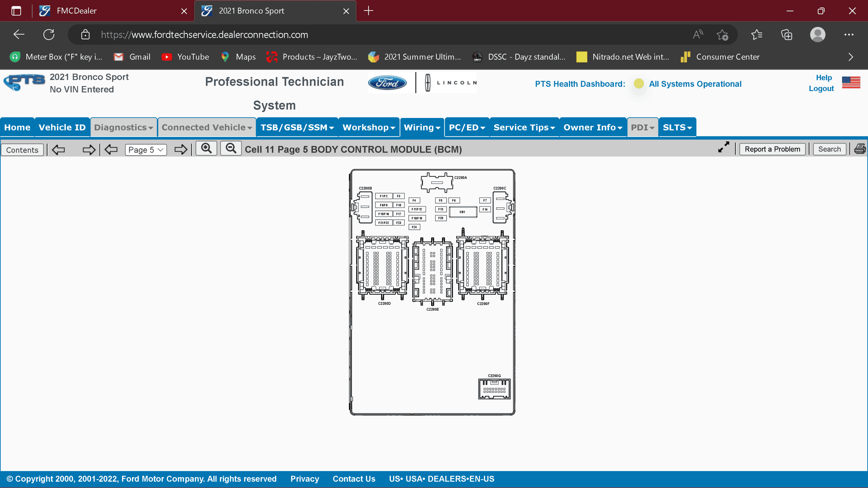
Task: Zoom out on the wiring diagram
Action: (x=231, y=149)
